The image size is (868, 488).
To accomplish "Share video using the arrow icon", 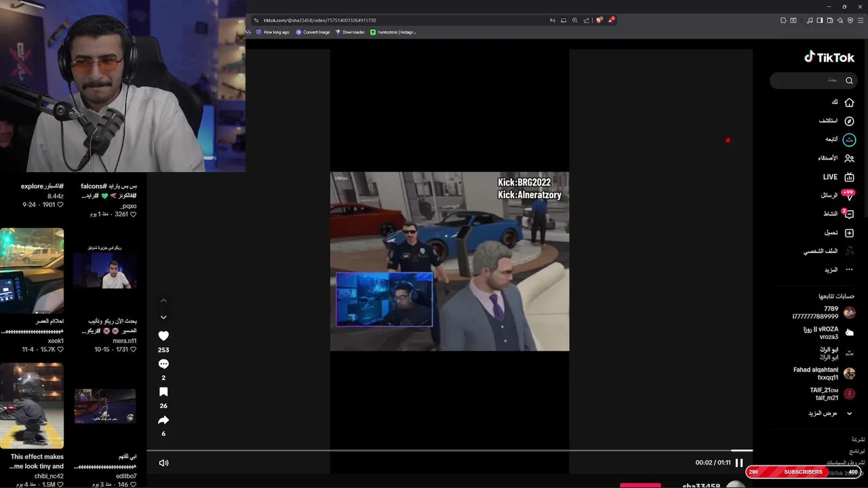I will click(163, 420).
